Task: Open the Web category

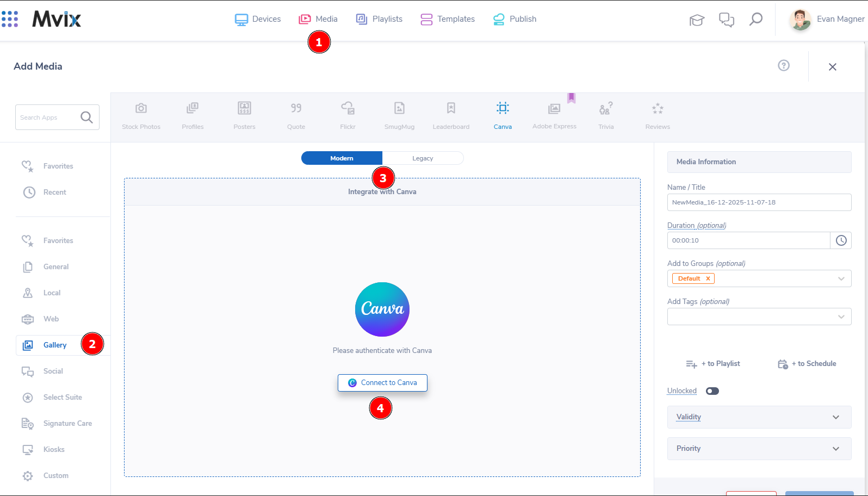Action: [41, 319]
